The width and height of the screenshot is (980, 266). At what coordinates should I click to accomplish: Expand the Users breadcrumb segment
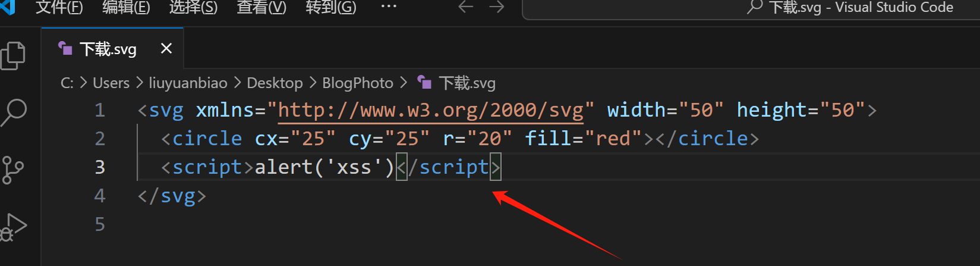111,83
